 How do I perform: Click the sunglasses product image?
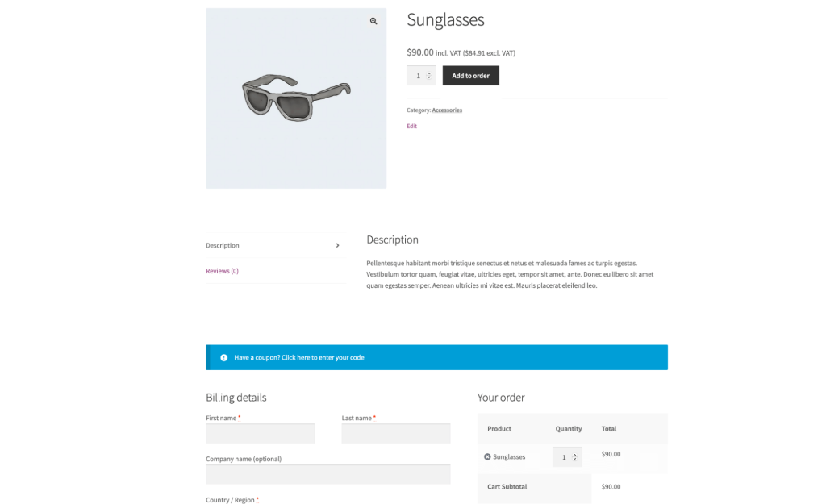coord(295,97)
